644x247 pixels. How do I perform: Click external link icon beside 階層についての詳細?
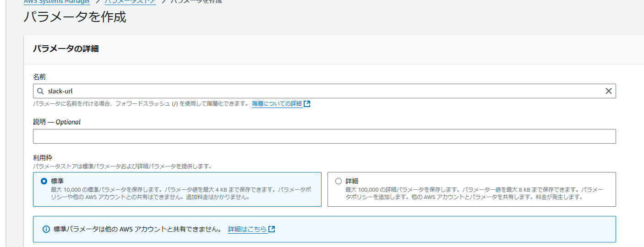pos(307,104)
